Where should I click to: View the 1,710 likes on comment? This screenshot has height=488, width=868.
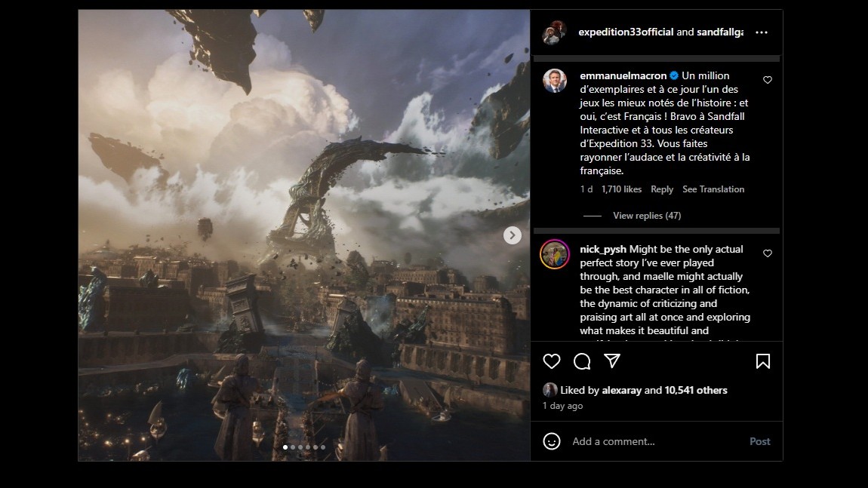click(622, 189)
